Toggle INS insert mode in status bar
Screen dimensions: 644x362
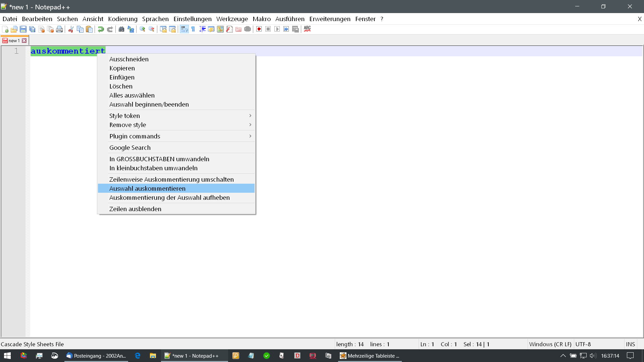(630, 344)
